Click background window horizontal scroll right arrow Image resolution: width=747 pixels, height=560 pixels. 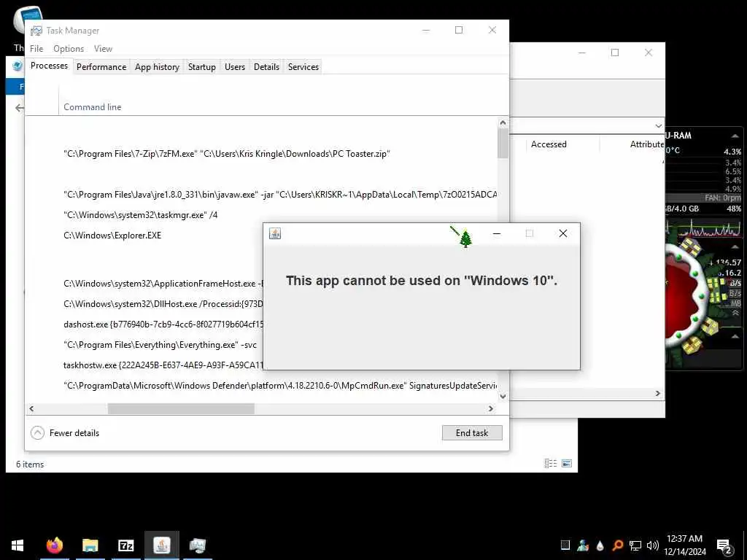tap(657, 393)
